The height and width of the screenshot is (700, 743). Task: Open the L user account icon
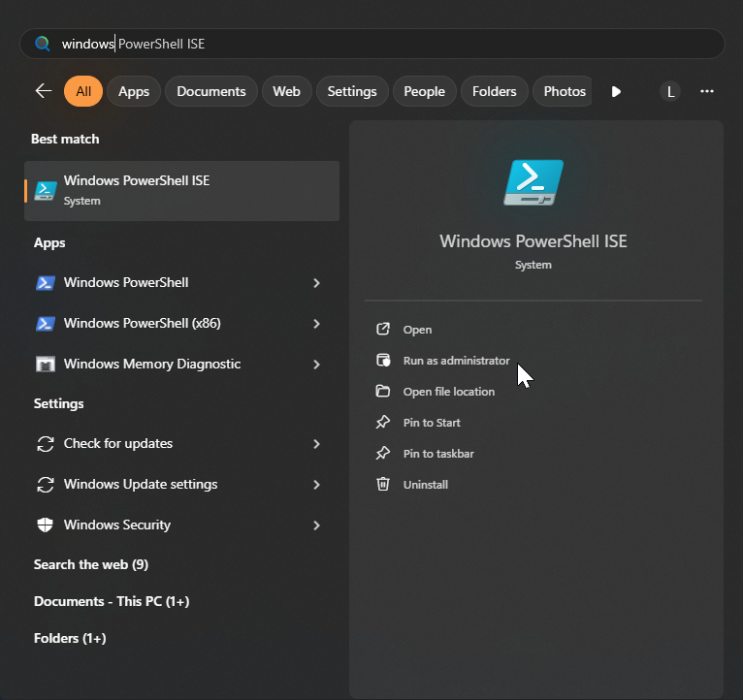(x=669, y=91)
